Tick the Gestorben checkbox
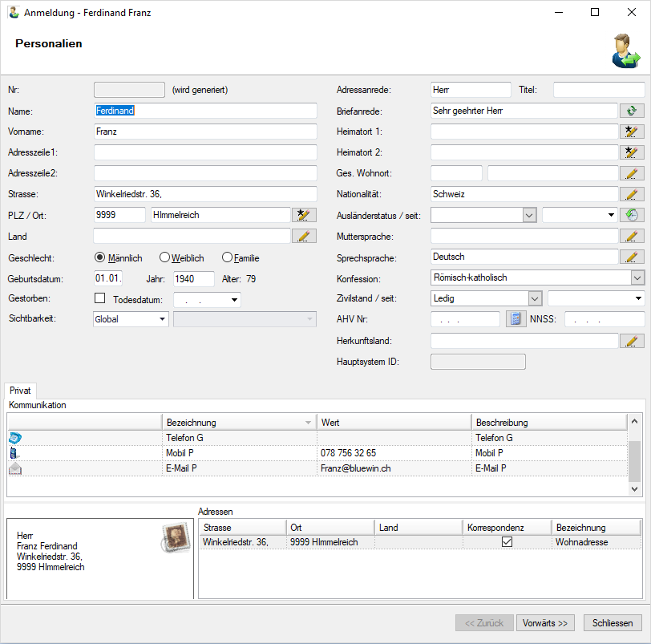The height and width of the screenshot is (644, 651). (x=100, y=298)
